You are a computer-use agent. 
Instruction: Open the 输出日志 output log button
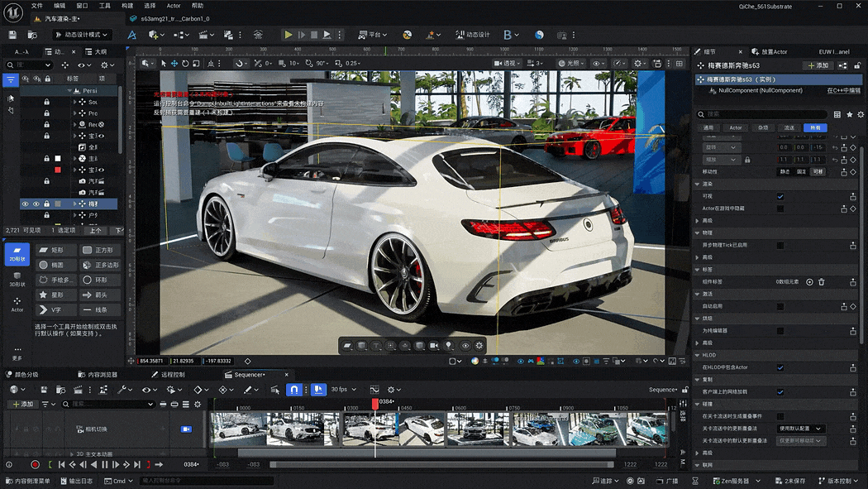76,481
